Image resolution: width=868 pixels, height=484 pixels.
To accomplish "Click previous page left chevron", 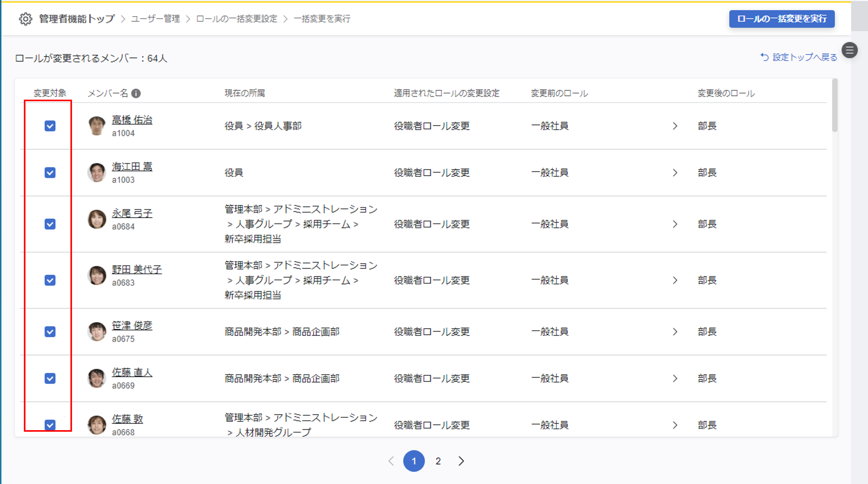I will point(391,461).
